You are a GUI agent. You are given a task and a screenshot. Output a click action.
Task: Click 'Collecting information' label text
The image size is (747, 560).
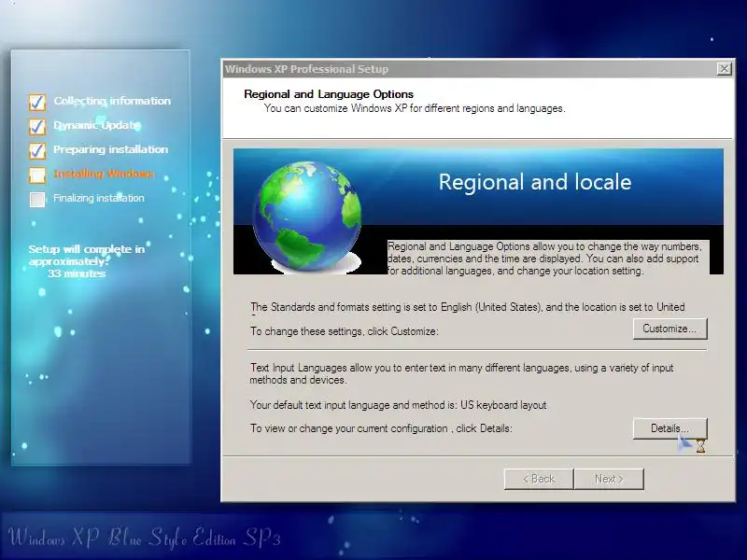112,101
